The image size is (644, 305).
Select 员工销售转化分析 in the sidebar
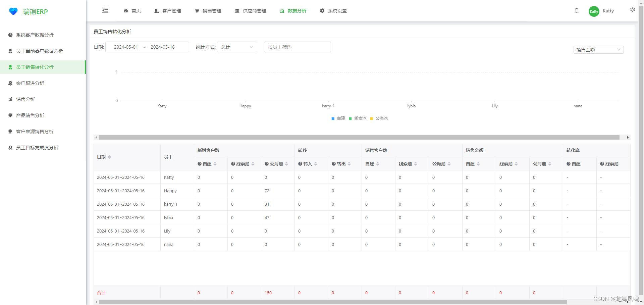click(43, 67)
